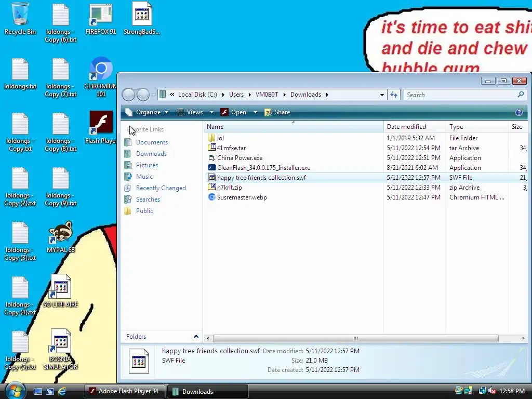
Task: Select CleanFlash_34.0.0.175_Installer.exe
Action: [263, 168]
